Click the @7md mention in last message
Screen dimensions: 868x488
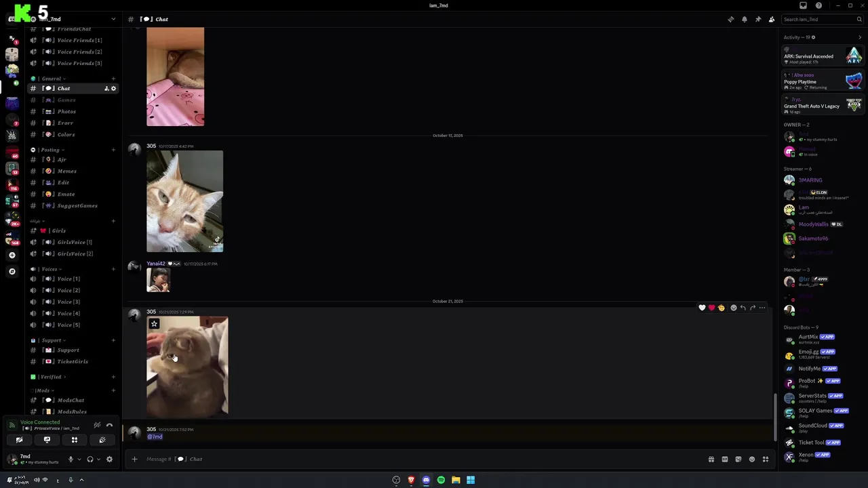155,436
